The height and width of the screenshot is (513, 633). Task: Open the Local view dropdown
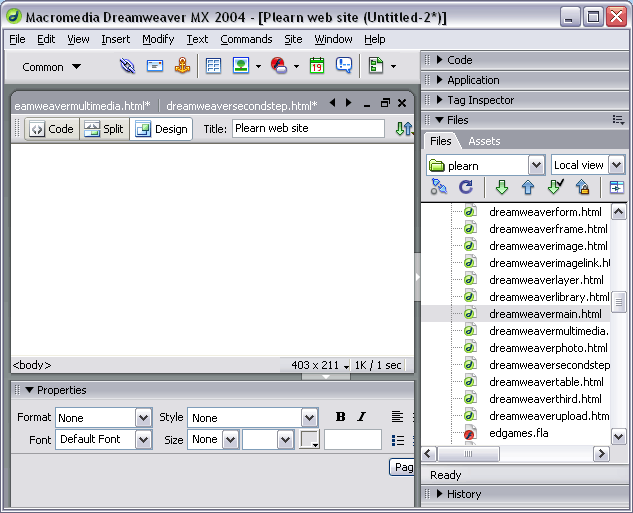point(616,165)
